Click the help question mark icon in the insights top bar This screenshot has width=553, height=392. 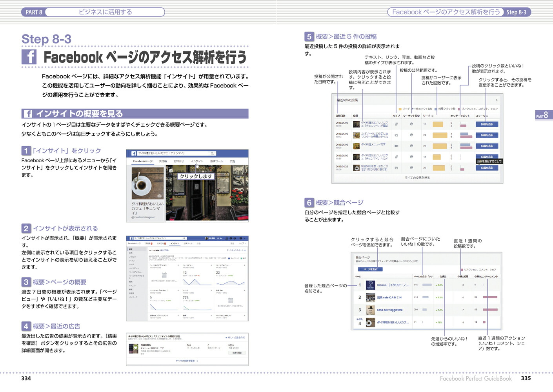[241, 238]
